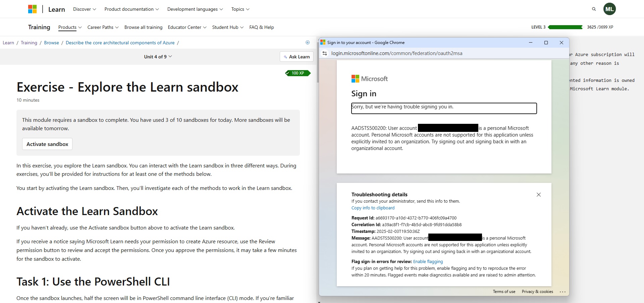Go to Browse all training

pos(143,27)
